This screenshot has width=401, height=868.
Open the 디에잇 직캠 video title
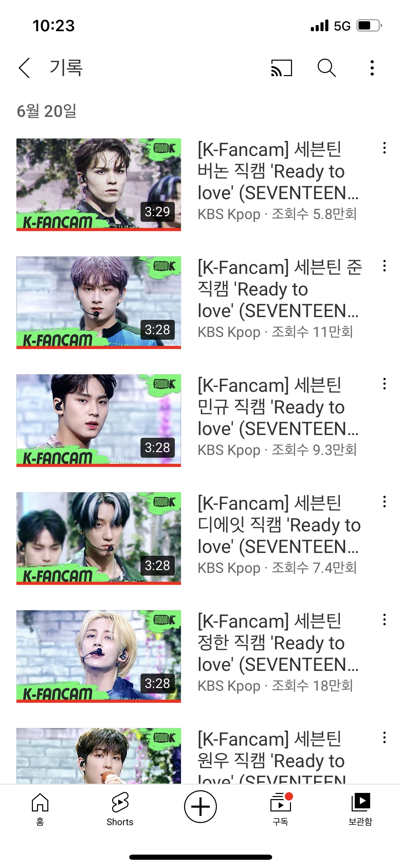coord(279,525)
